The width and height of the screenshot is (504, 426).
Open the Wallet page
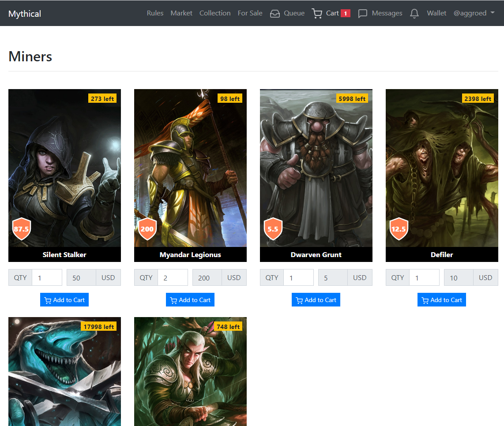coord(436,13)
